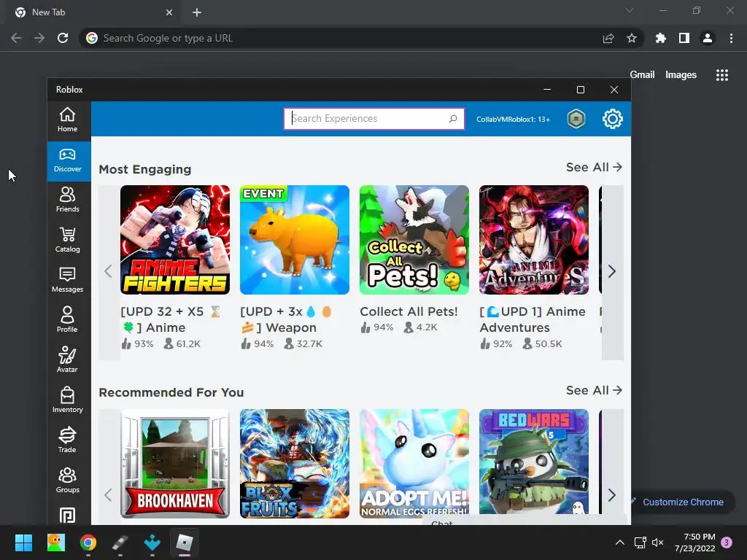
Task: Toggle Chrome side panel icon
Action: point(684,38)
